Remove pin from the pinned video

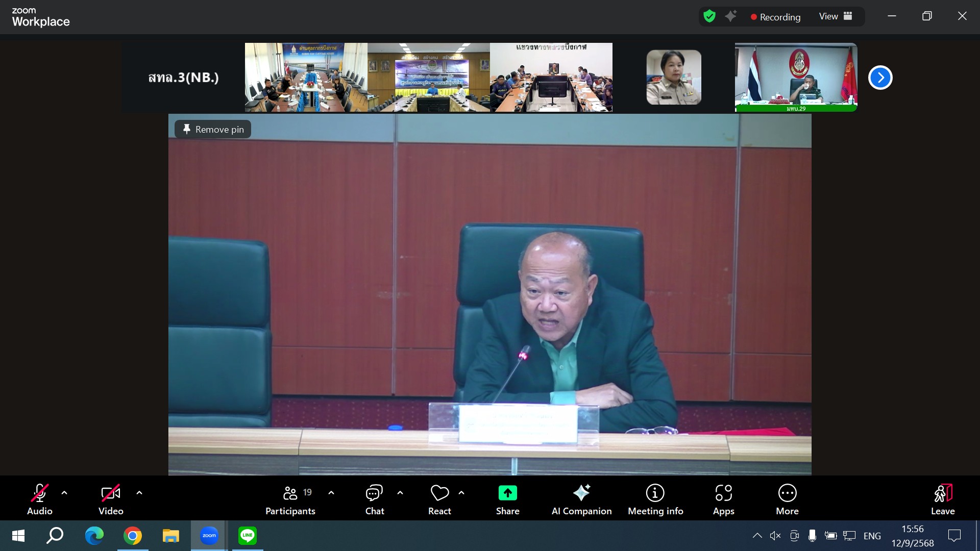[x=213, y=130]
